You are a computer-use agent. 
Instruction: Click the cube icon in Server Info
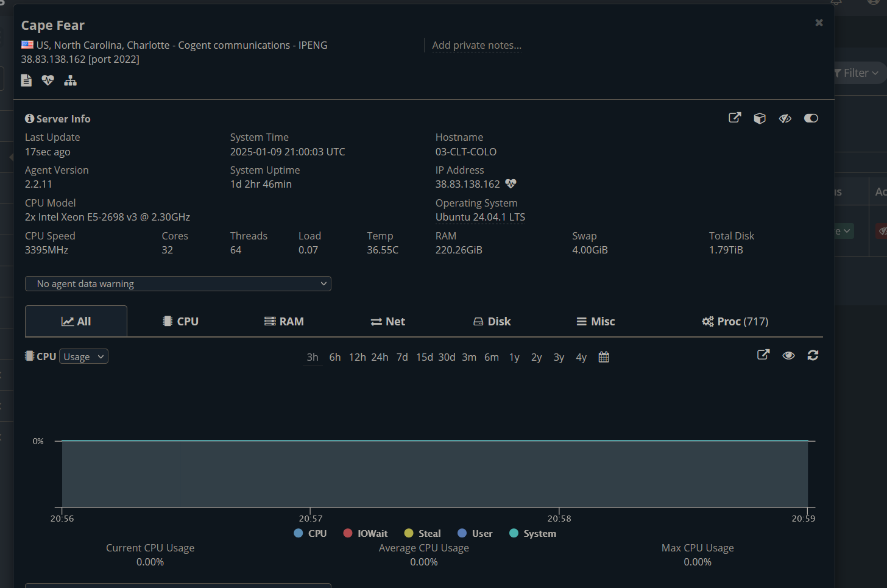coord(760,118)
